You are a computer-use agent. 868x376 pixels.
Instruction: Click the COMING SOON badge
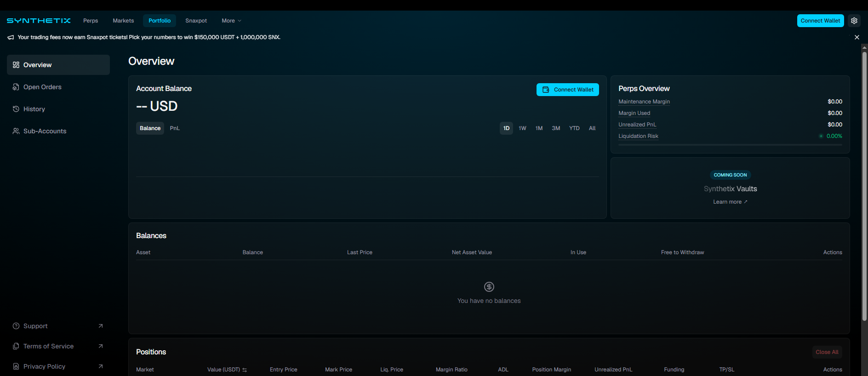[730, 175]
